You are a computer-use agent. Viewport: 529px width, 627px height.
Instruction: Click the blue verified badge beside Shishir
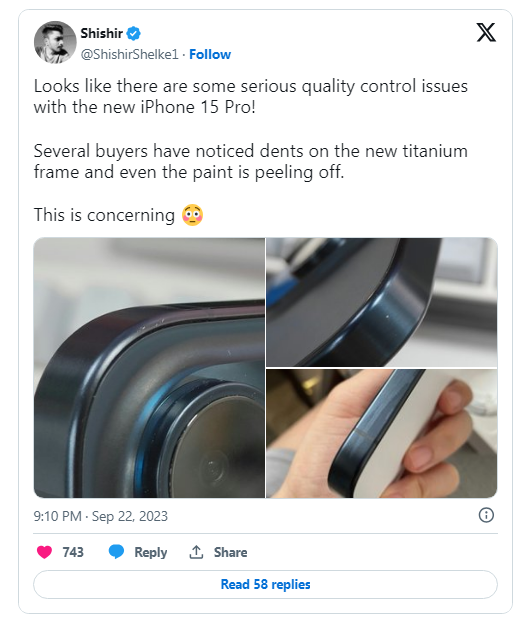(134, 34)
